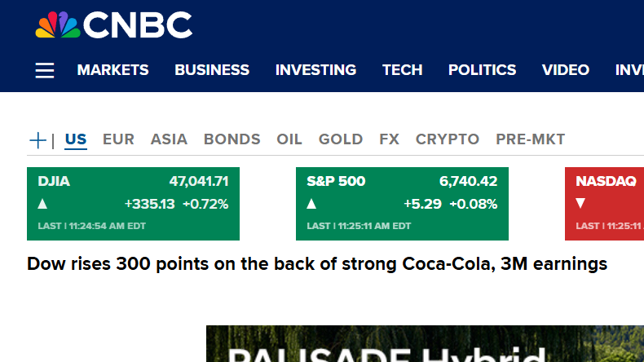Switch to the EUR markets tab
644x362 pixels.
(118, 139)
